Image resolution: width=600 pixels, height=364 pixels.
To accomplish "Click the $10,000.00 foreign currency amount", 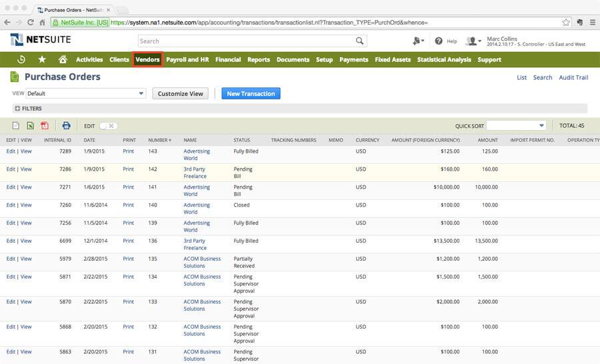I will click(446, 187).
